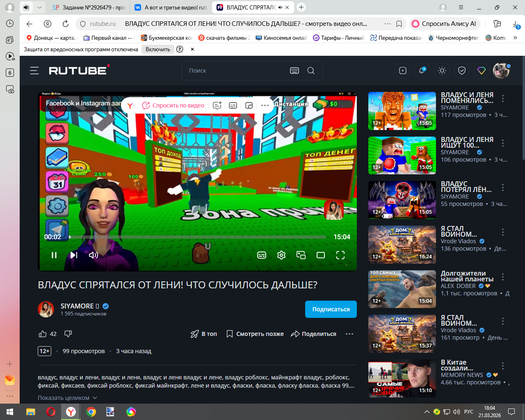Image resolution: width=525 pixels, height=420 pixels.
Task: Toggle theater mode in player
Action: (321, 255)
